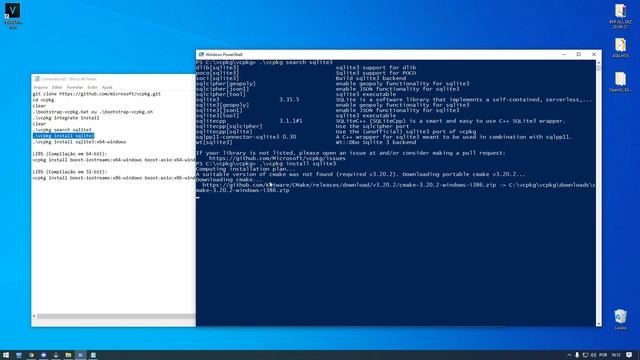Click the highlighted 'vcpkg install sqlite3' line
Screen dimensions: 640x360
pos(64,136)
